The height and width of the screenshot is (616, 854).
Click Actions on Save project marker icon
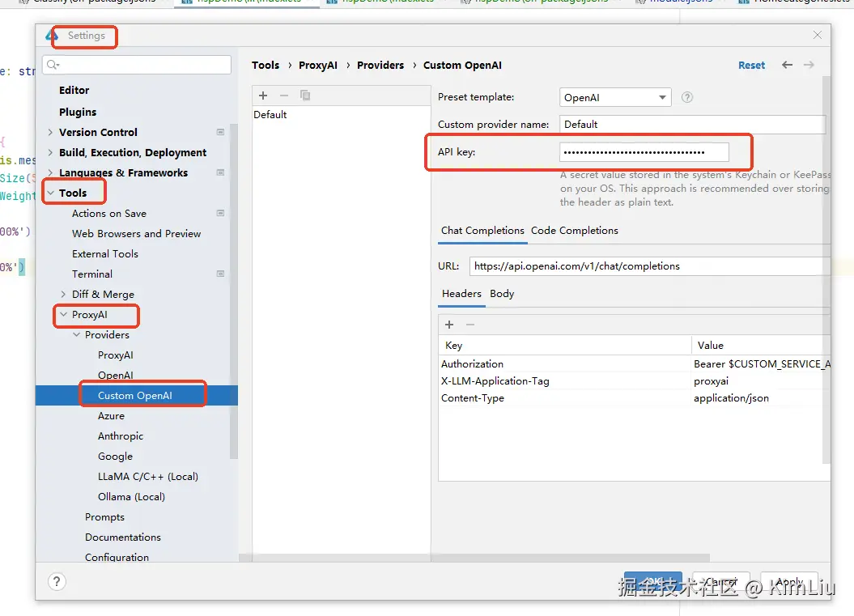coord(220,213)
